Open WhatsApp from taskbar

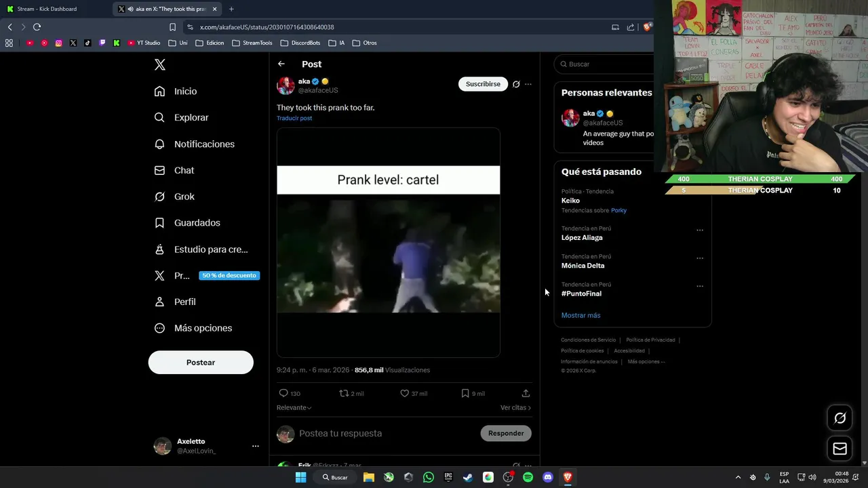click(x=429, y=477)
